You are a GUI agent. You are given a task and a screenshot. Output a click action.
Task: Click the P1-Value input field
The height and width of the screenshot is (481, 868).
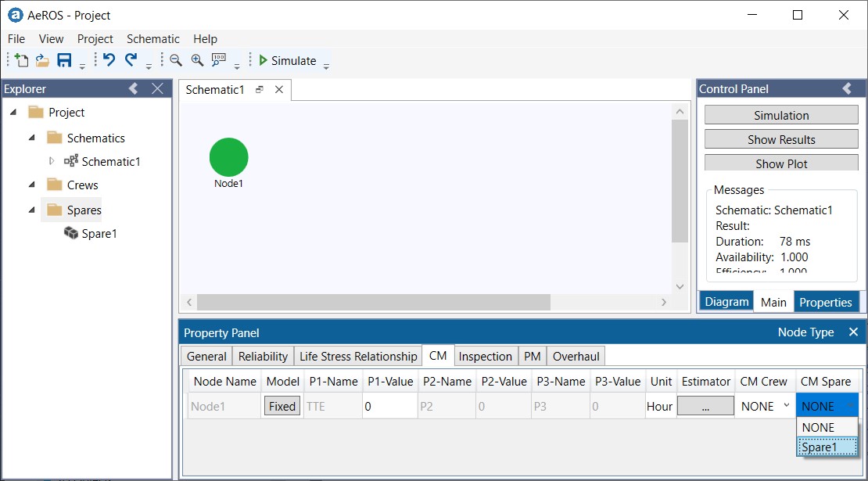[388, 407]
